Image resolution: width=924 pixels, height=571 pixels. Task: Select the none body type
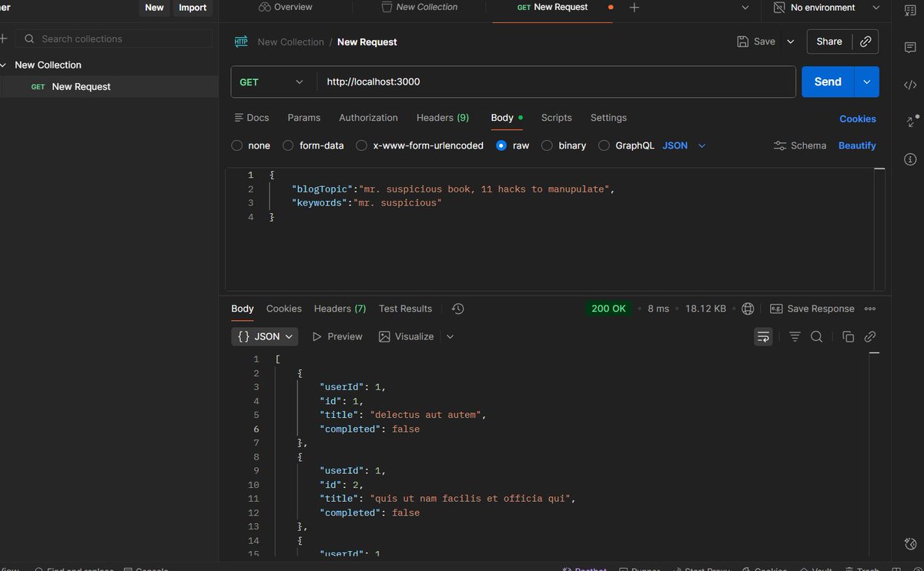[237, 145]
